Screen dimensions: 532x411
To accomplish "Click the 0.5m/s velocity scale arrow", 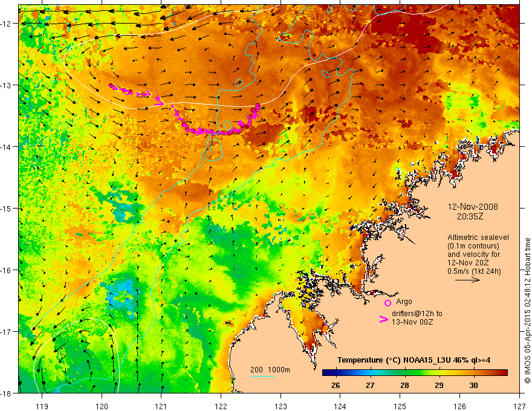I will [x=467, y=280].
